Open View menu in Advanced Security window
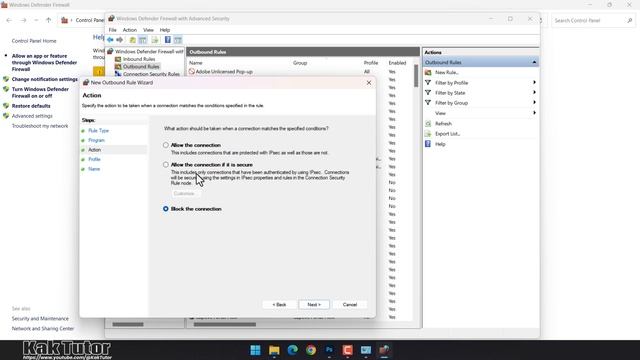640x360 pixels. [148, 30]
